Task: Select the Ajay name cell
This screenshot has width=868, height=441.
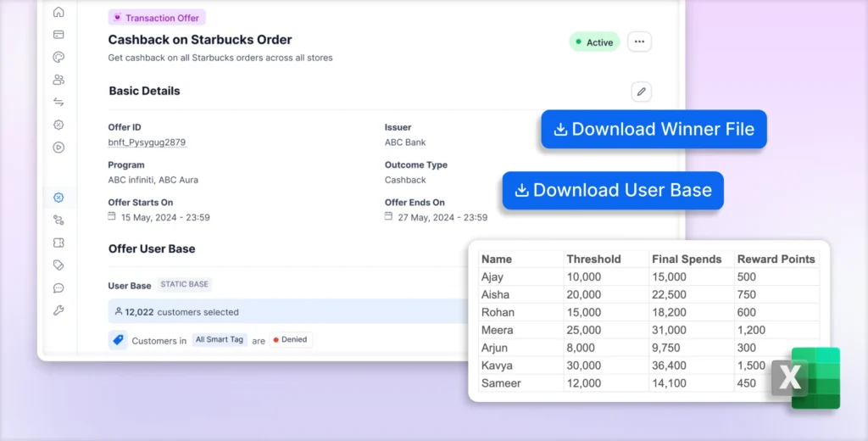Action: pyautogui.click(x=521, y=276)
